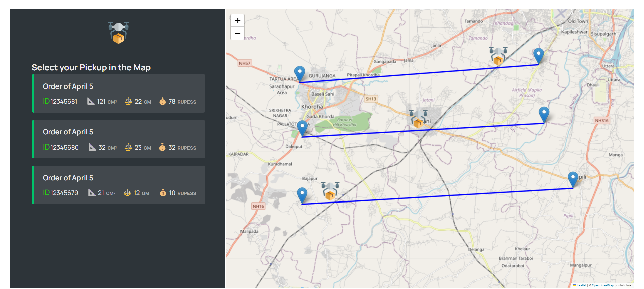Viewport: 644px width, 289px height.
Task: Click the '32 CM²' size value
Action: click(108, 147)
